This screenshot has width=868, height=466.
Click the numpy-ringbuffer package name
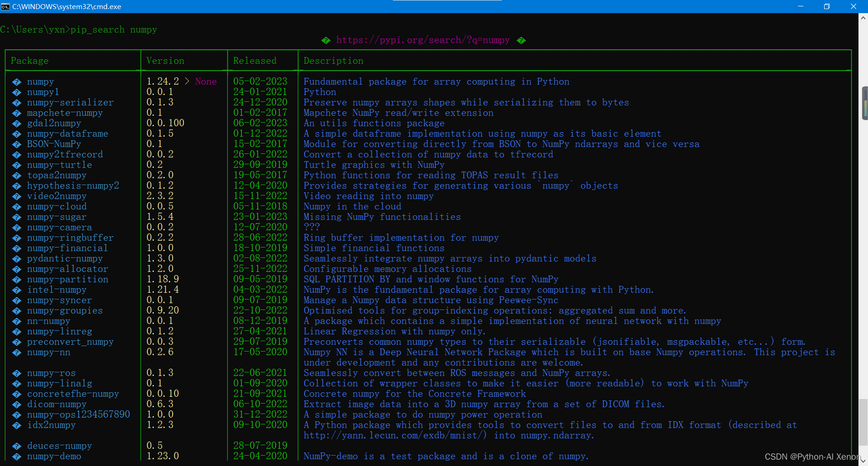tap(71, 238)
